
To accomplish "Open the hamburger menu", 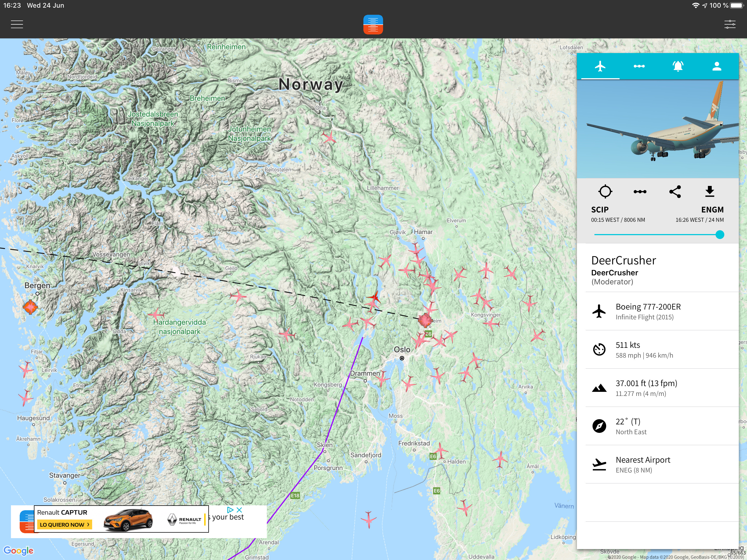I will [17, 24].
